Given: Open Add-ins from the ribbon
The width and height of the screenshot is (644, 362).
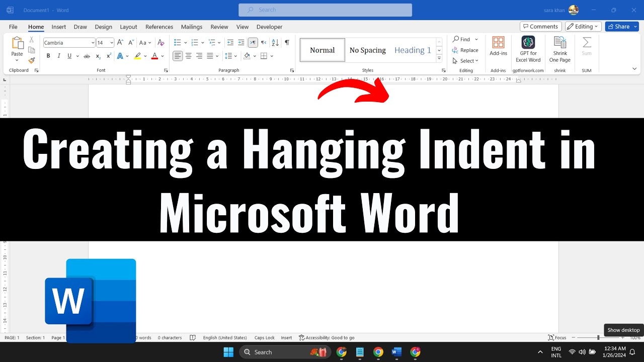Looking at the screenshot, I should [498, 47].
